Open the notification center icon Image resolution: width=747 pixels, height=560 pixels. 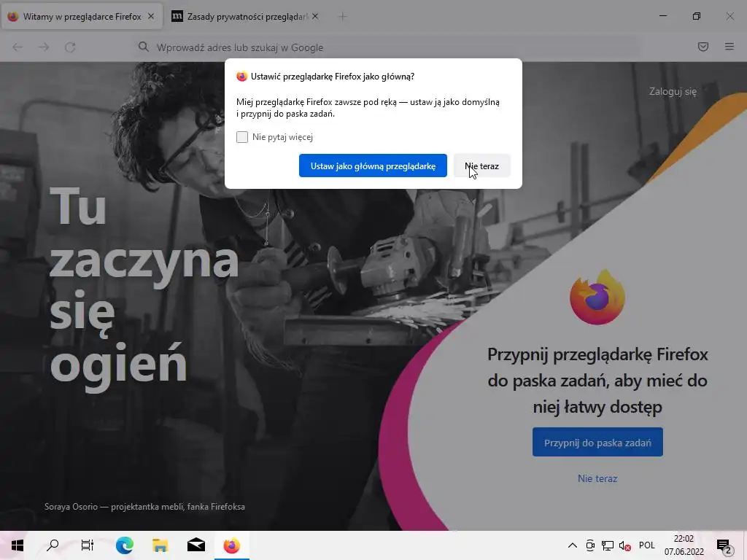(724, 545)
